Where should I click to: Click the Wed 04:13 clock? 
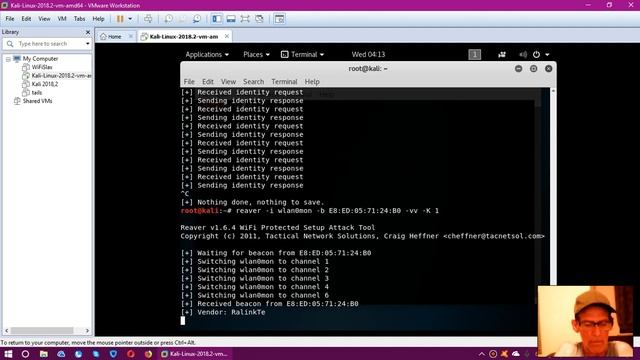pyautogui.click(x=368, y=54)
